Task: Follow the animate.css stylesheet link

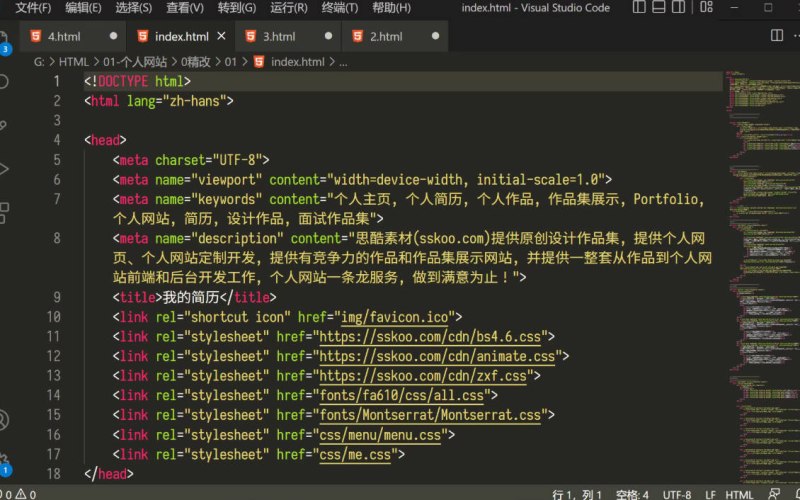Action: 437,357
